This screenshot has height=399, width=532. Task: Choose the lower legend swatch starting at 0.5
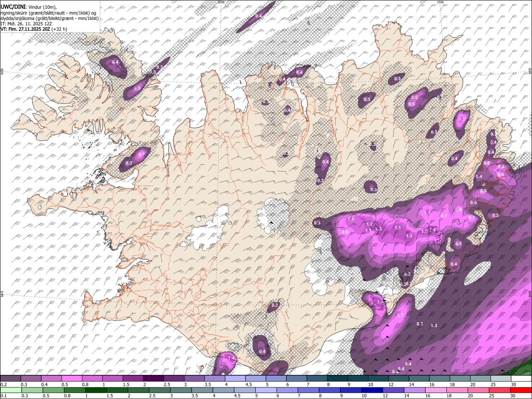click(x=54, y=390)
